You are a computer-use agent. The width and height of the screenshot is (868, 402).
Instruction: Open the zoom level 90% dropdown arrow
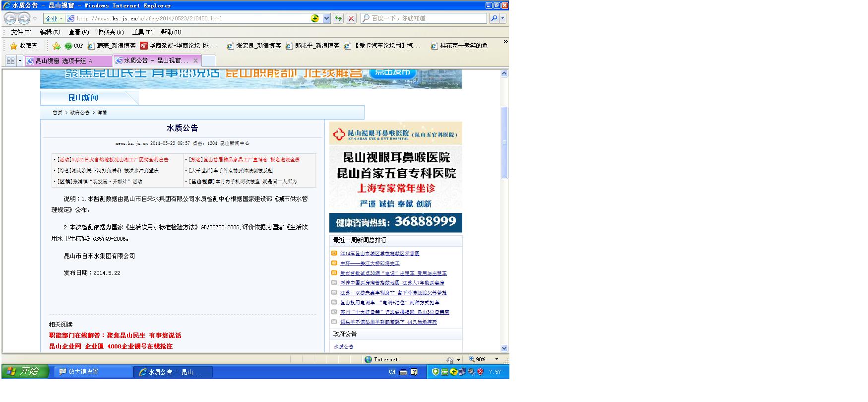496,359
